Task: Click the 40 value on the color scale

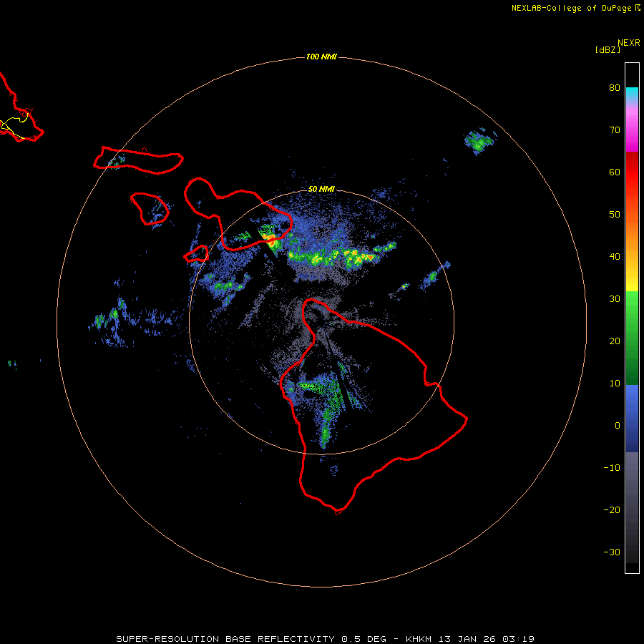Action: [615, 257]
